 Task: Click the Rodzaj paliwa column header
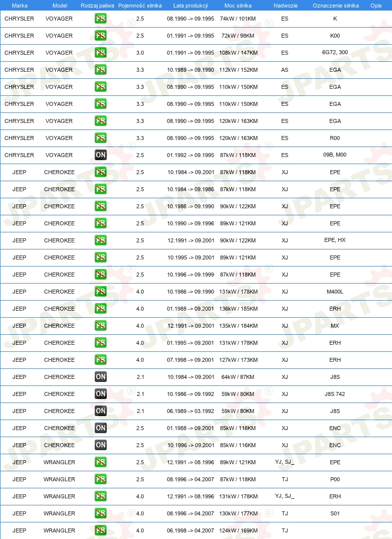(x=97, y=6)
